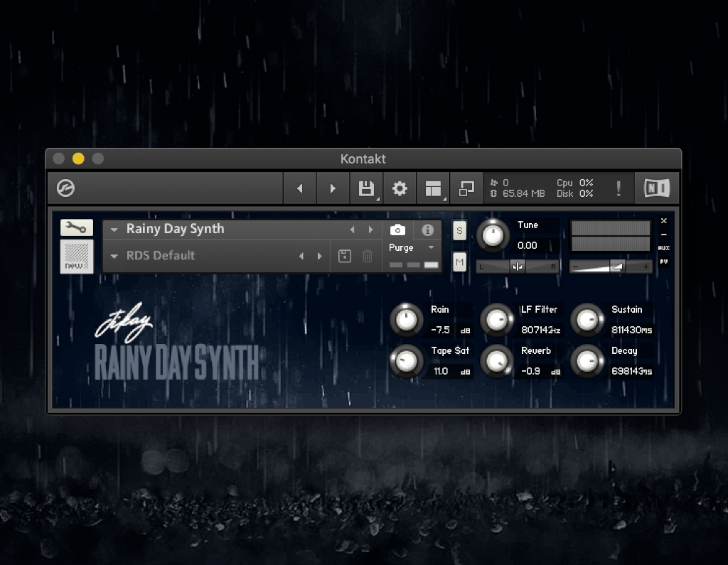Minimize the Kontakt window with yellow button

[78, 158]
